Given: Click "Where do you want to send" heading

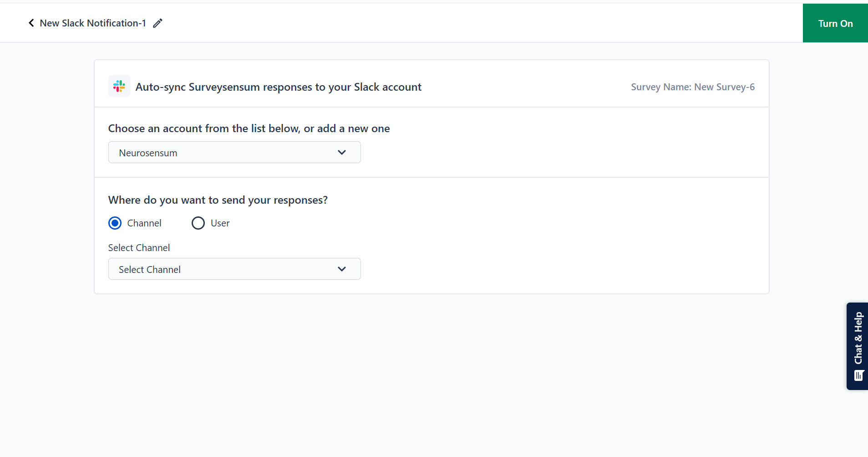Looking at the screenshot, I should (x=218, y=200).
